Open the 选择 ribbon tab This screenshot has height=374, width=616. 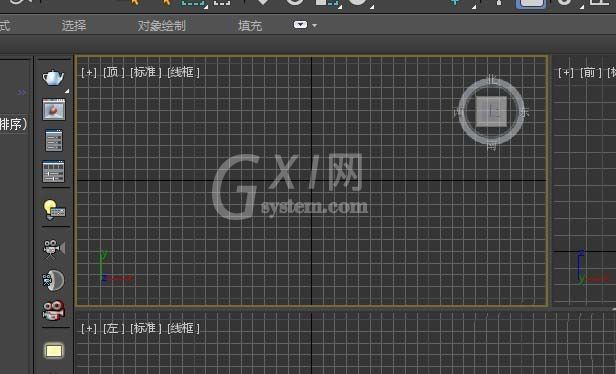[74, 26]
